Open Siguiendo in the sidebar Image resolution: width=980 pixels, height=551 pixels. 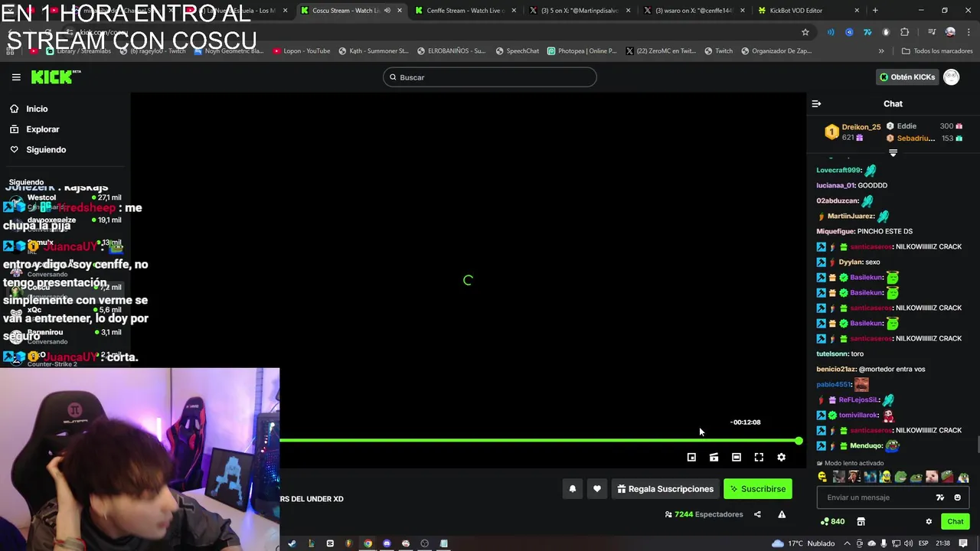click(46, 150)
